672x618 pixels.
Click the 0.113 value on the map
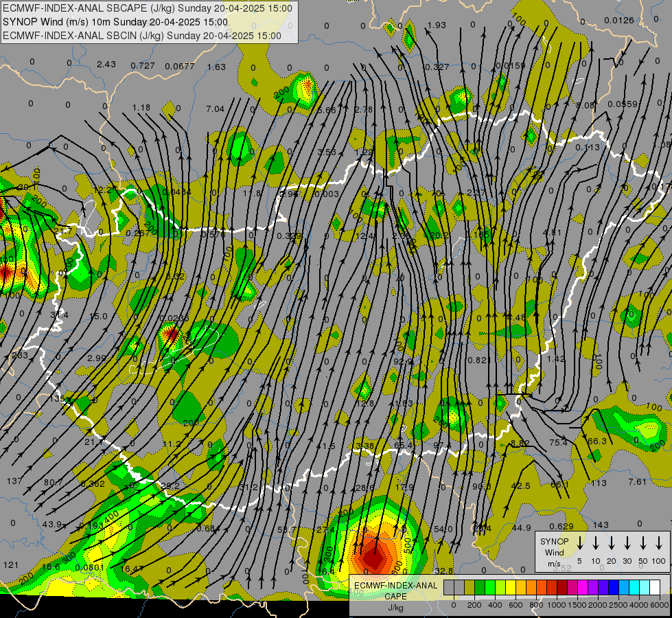point(588,148)
